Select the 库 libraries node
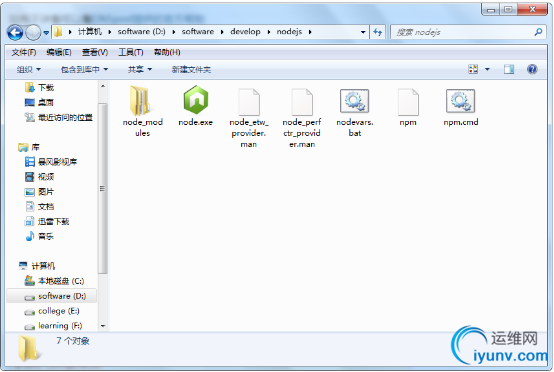The width and height of the screenshot is (554, 372). point(29,147)
